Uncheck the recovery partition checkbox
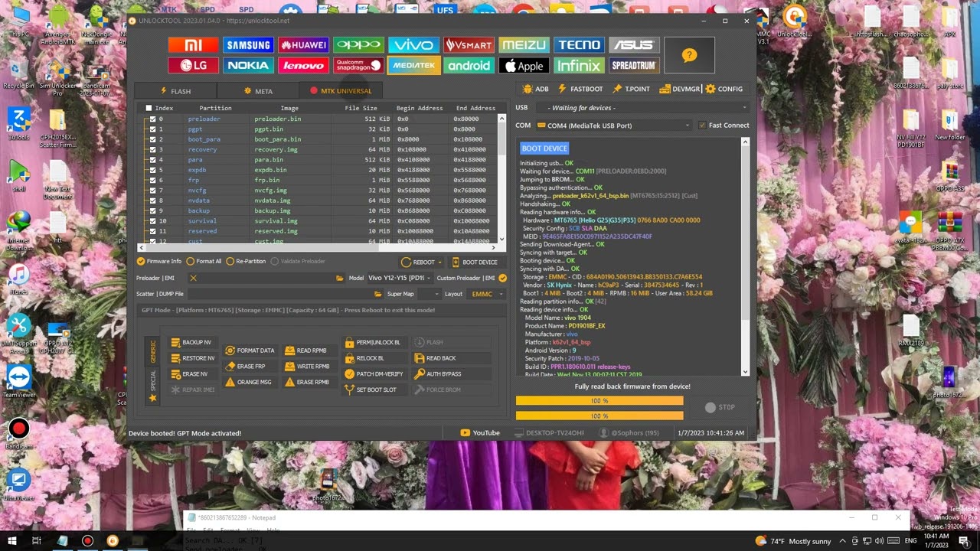980x551 pixels. pos(152,149)
